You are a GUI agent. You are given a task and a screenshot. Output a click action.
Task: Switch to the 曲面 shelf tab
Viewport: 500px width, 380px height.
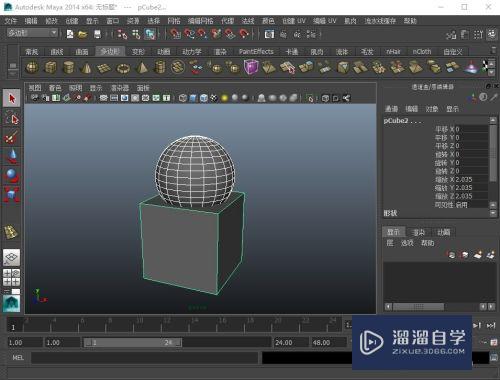pyautogui.click(x=82, y=52)
